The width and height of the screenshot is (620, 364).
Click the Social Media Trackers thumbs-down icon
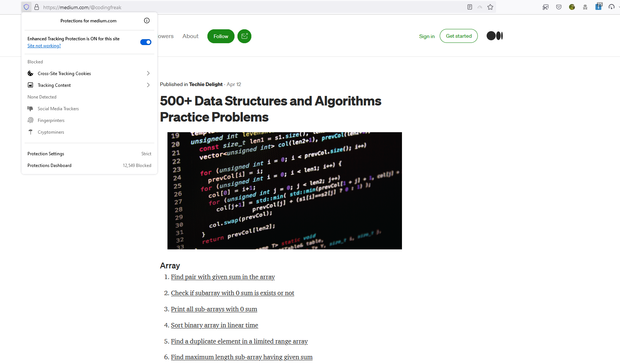point(30,108)
